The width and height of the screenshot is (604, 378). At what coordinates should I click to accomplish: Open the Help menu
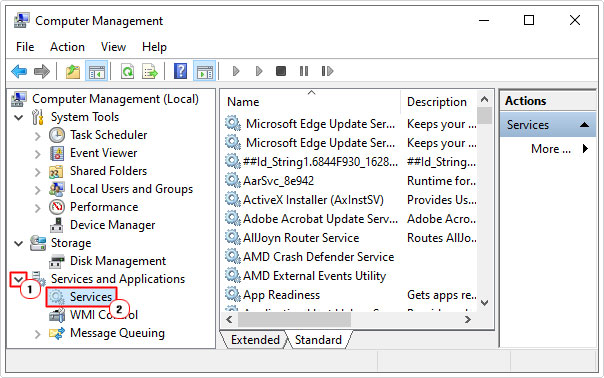154,47
